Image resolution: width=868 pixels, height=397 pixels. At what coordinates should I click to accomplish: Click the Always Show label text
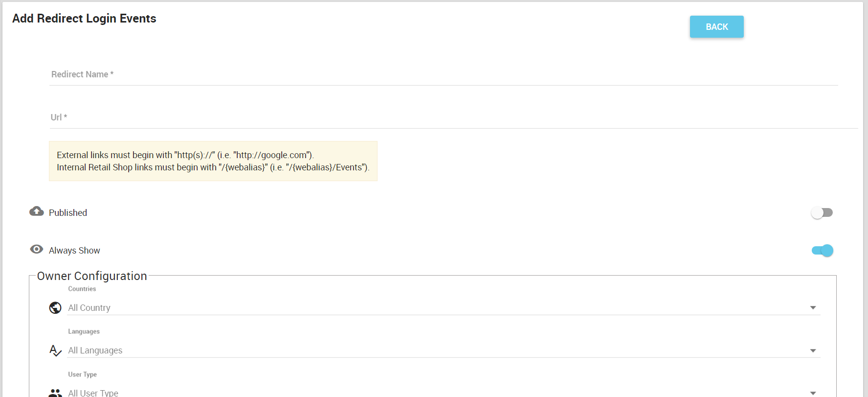(74, 251)
